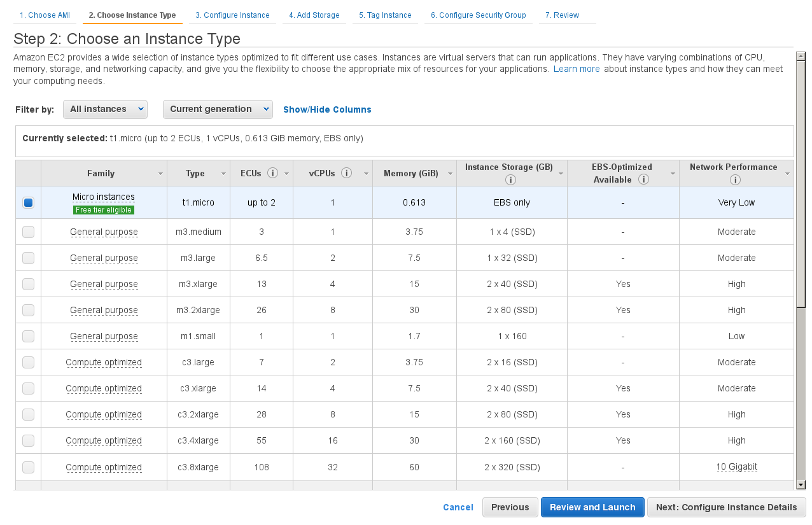
Task: Click General purpose in m3.medium row
Action: [x=104, y=232]
